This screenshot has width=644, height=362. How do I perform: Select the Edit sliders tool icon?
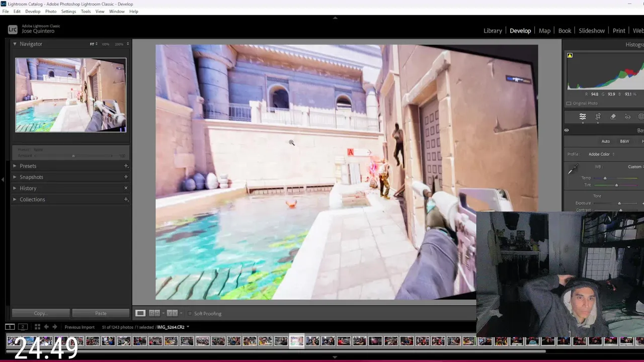click(x=583, y=117)
